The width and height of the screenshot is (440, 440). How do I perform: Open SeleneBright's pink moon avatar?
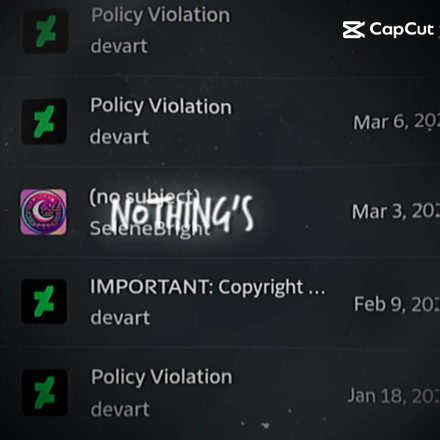[x=44, y=212]
